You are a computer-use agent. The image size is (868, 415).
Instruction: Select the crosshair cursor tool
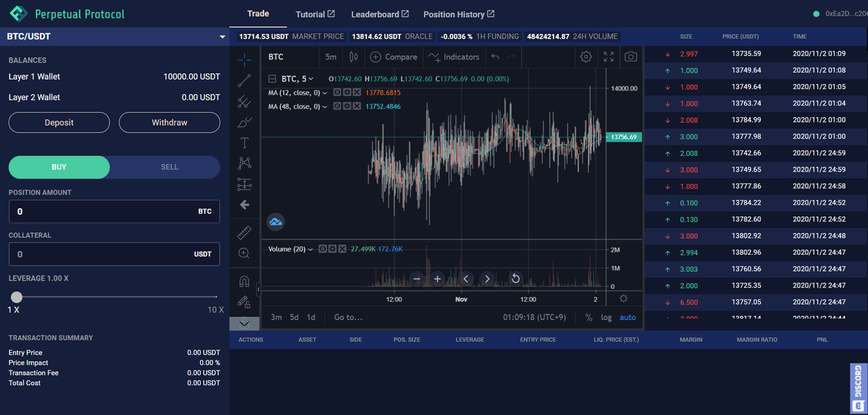click(x=245, y=60)
